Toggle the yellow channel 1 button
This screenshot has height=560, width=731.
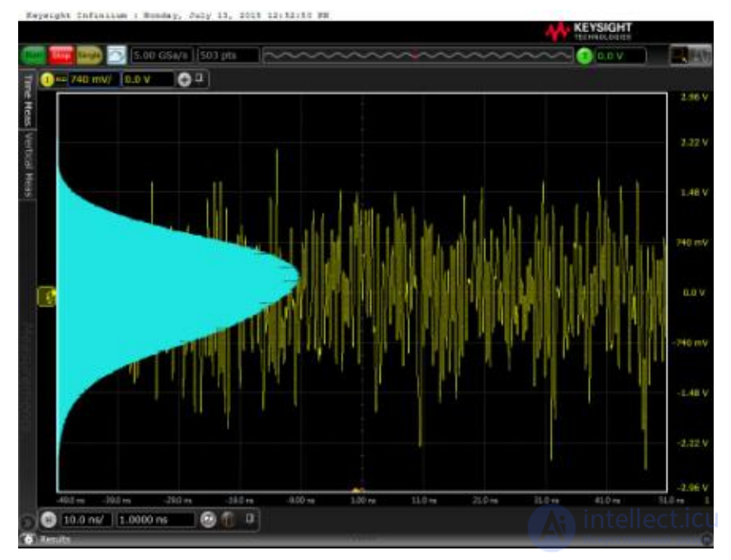coord(47,80)
